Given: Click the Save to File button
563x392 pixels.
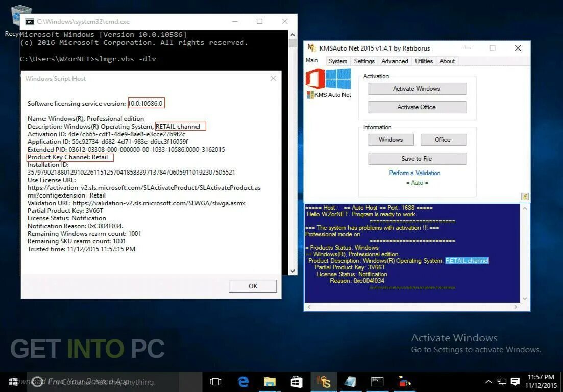Looking at the screenshot, I should pos(417,159).
